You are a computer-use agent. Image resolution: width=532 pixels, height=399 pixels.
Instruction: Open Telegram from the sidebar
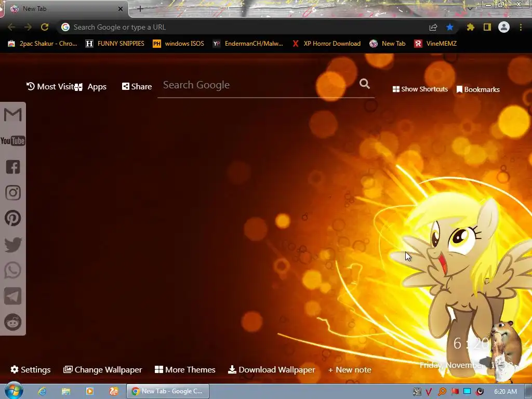pos(13,296)
